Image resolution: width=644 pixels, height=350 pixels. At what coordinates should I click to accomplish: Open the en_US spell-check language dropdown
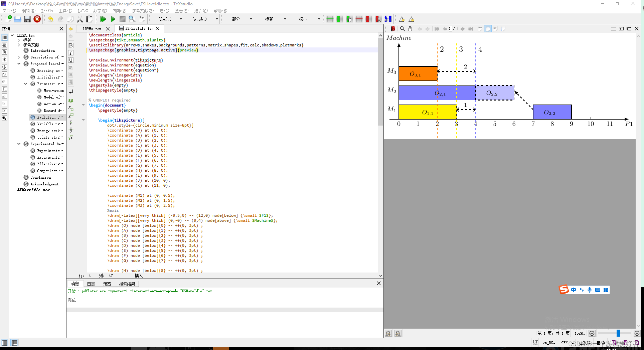(x=549, y=343)
